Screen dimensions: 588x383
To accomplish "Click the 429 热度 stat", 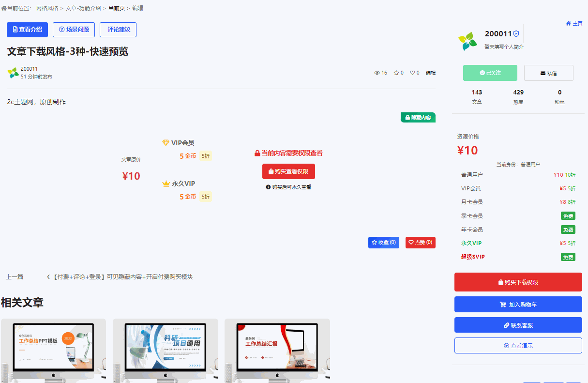I will pos(518,97).
